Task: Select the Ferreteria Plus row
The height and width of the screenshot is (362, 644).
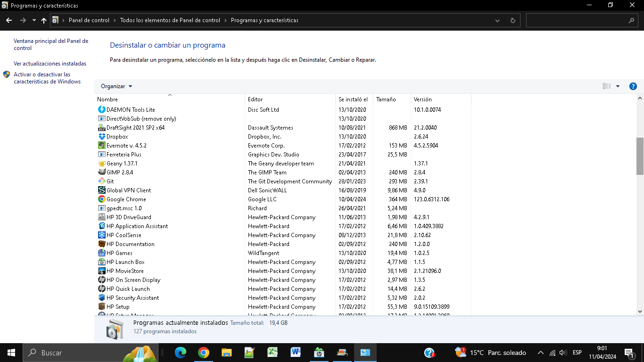Action: point(283,154)
